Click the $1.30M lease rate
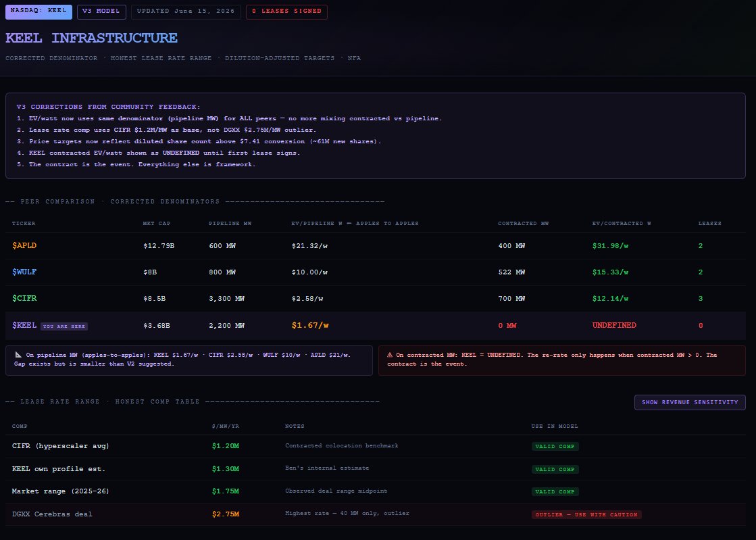The width and height of the screenshot is (756, 540). coord(226,468)
